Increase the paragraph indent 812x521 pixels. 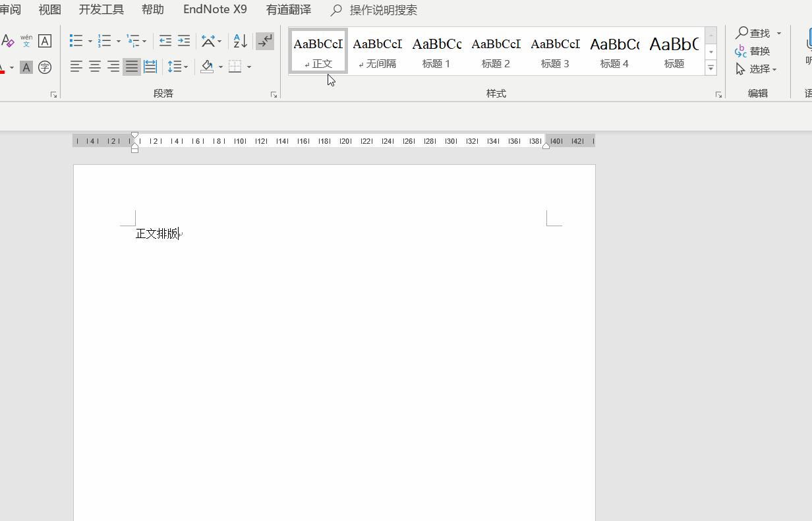click(x=184, y=41)
